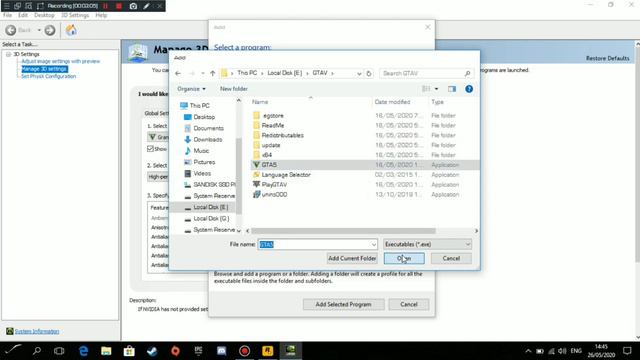Switch to Global Settings tab
640x360 pixels.
(156, 113)
